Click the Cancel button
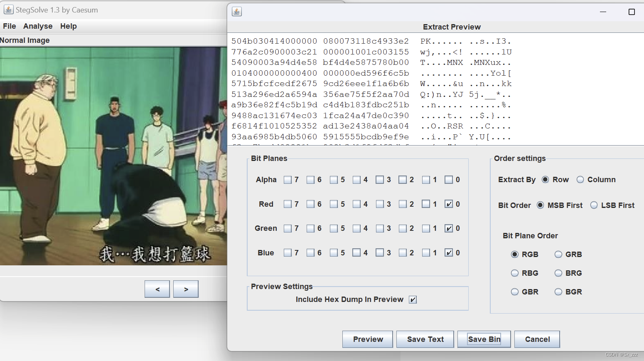The width and height of the screenshot is (644, 361). (537, 339)
